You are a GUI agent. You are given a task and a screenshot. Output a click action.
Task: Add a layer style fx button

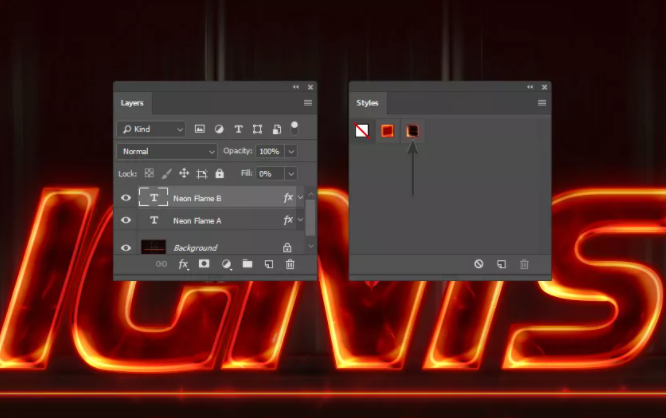183,264
